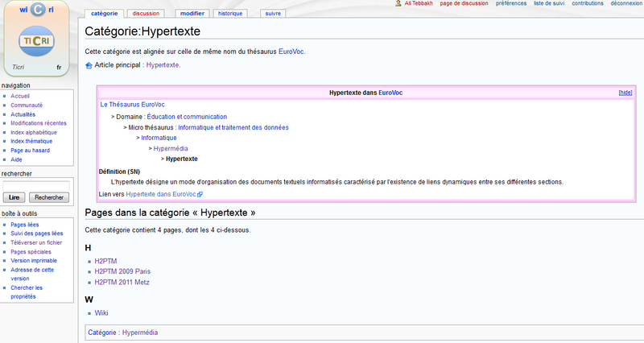Click the external link icon after Hypertexte dans EuroVoc
Viewport: 644px width, 343px height.
(200, 194)
